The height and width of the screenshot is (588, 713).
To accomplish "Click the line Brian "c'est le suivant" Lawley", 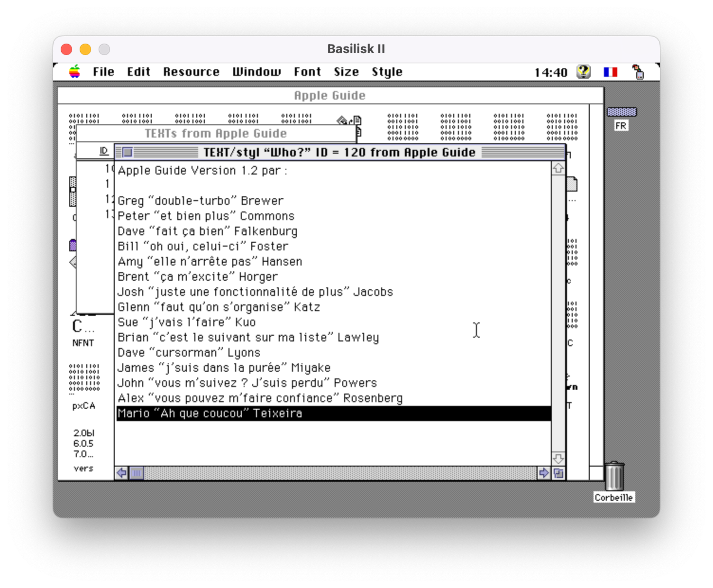I will pos(248,338).
